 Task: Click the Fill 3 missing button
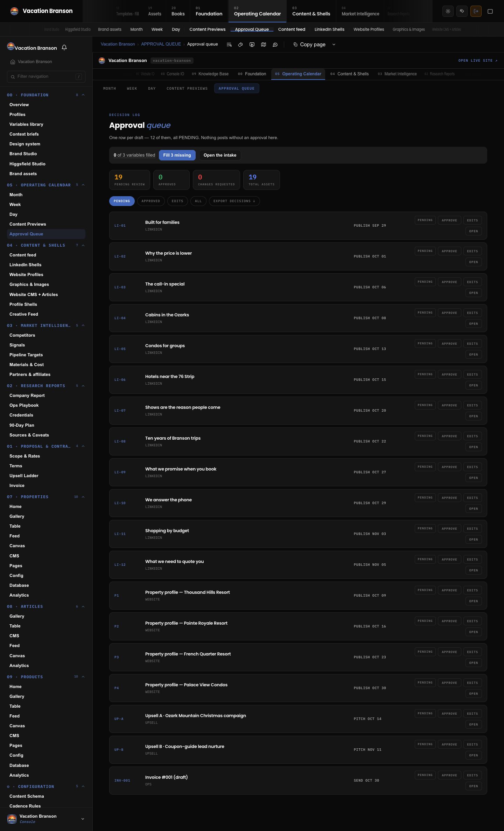(x=177, y=155)
